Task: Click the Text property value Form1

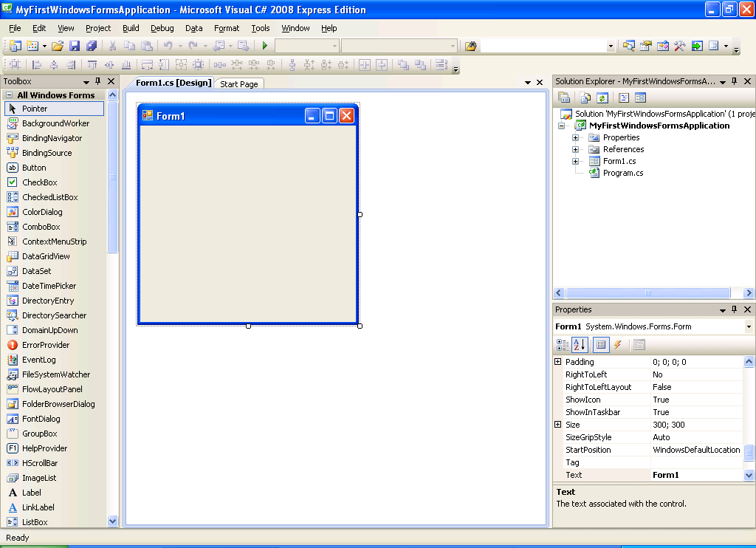Action: pos(696,475)
